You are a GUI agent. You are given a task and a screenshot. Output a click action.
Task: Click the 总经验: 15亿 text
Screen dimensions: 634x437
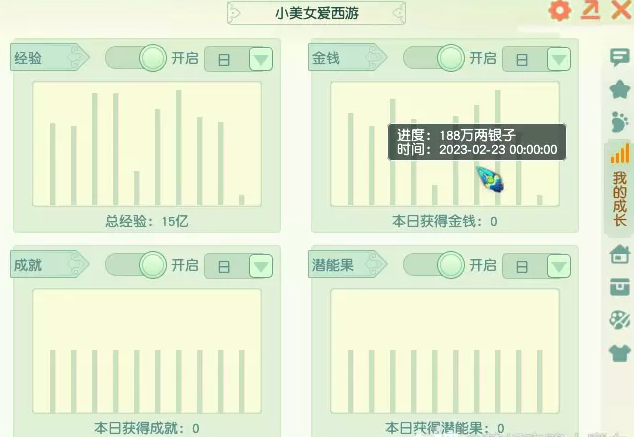[147, 221]
